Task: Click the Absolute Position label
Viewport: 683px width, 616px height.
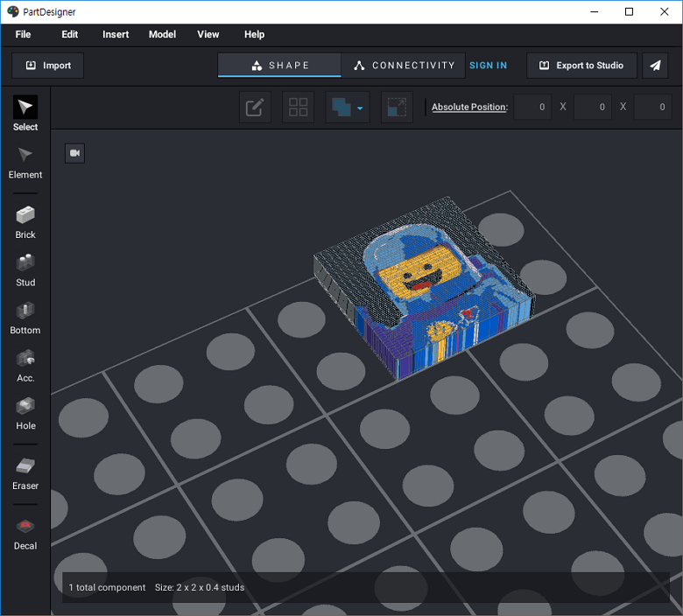Action: [469, 107]
